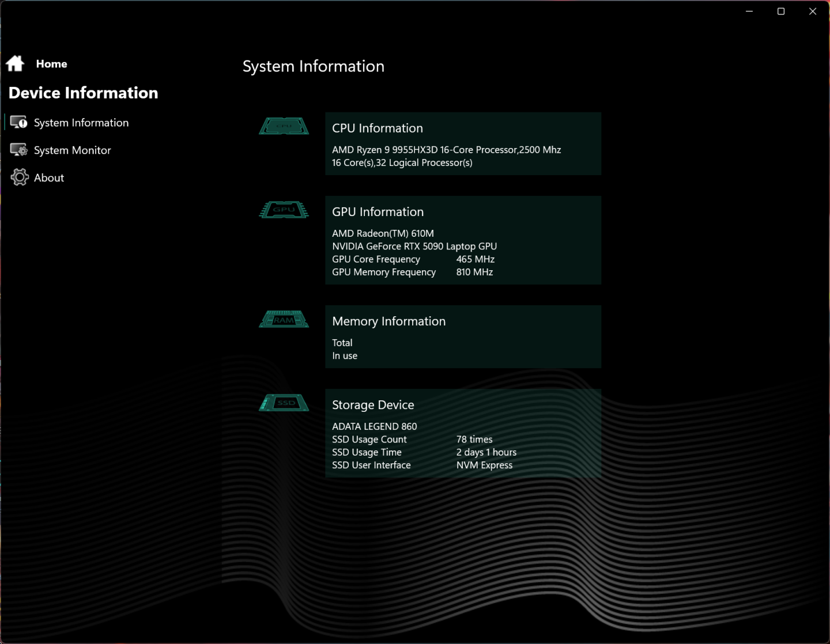Click the Home house icon
Screen dimensions: 830x644
pyautogui.click(x=15, y=63)
